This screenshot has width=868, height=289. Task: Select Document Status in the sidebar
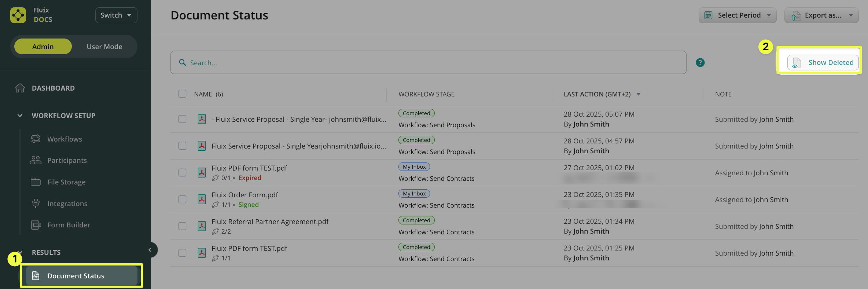(x=76, y=276)
